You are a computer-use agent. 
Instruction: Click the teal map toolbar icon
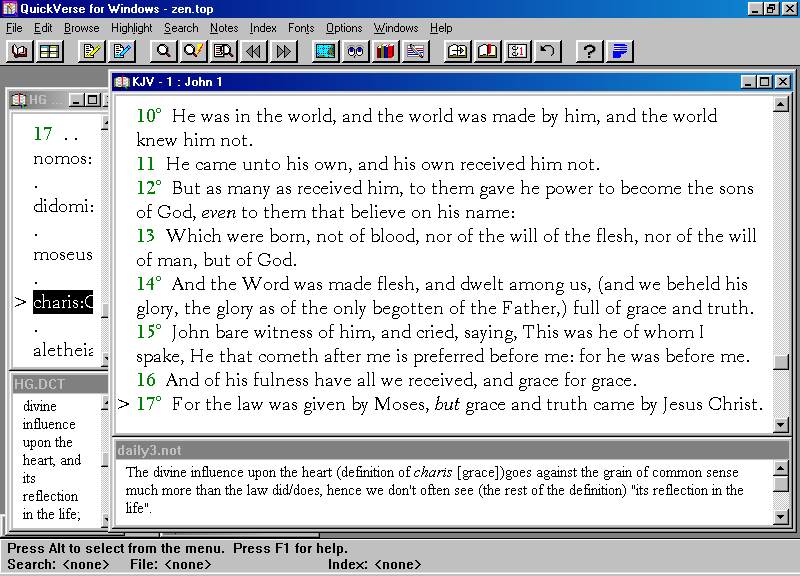pos(326,51)
